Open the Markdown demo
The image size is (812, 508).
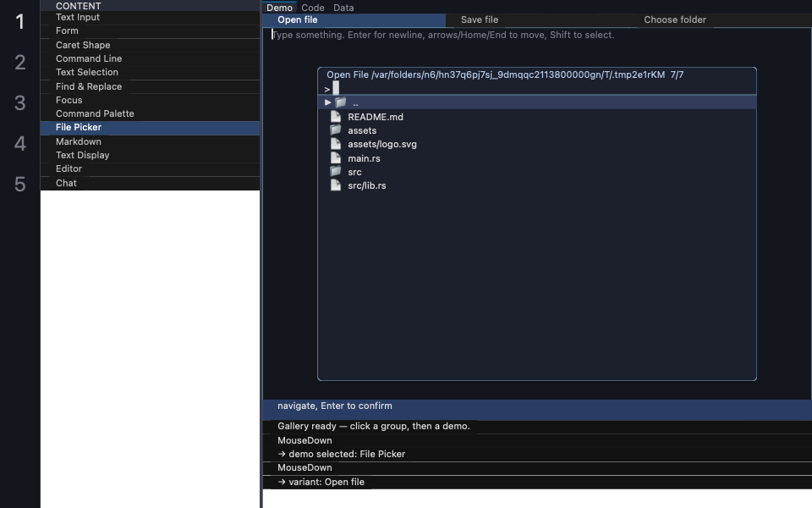[151, 141]
